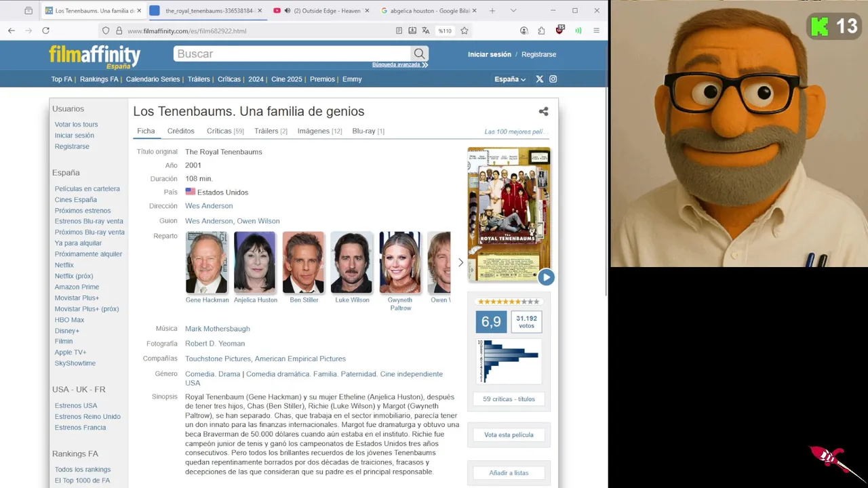Click the tracking protection shield icon
Viewport: 868px width, 488px height.
[106, 30]
